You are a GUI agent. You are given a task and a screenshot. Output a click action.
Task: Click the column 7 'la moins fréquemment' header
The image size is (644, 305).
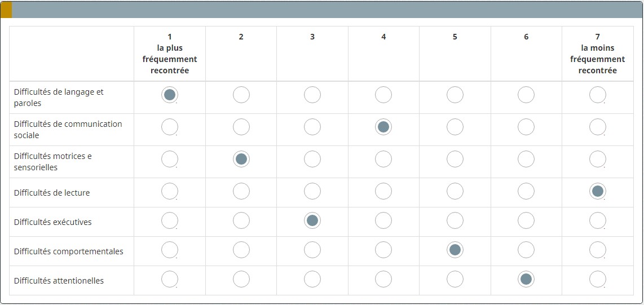(597, 54)
